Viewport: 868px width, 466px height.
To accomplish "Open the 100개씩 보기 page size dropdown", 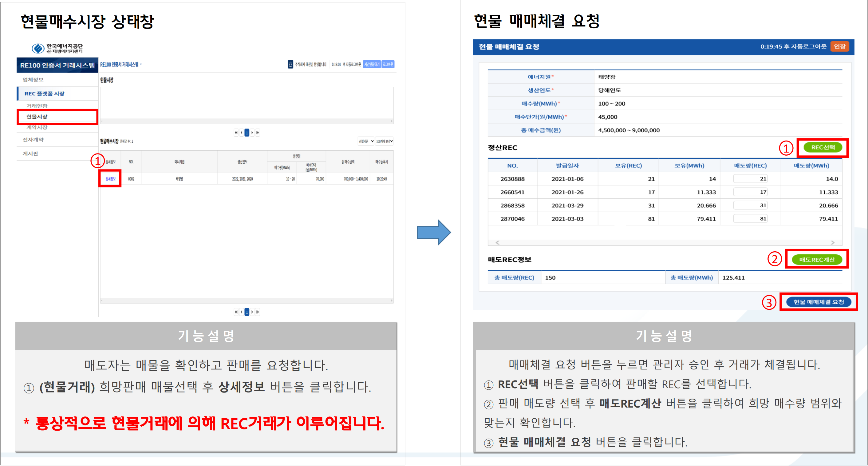I will (385, 141).
